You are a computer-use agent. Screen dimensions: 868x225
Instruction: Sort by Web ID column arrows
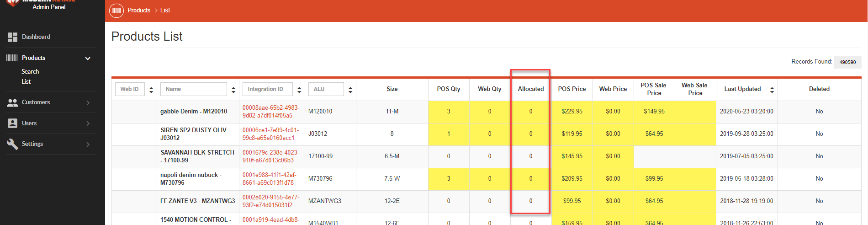click(151, 90)
